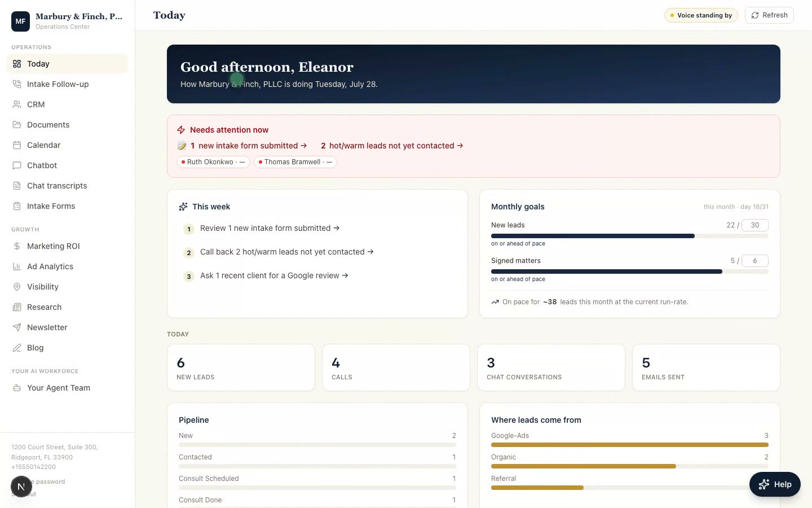The image size is (812, 508).
Task: Click the Signed matters progress bar
Action: pyautogui.click(x=630, y=271)
